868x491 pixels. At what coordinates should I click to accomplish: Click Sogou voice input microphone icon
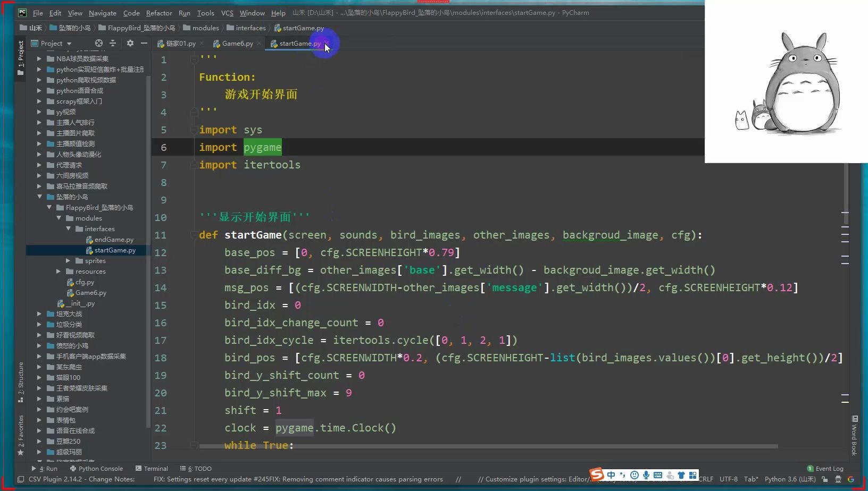click(646, 475)
